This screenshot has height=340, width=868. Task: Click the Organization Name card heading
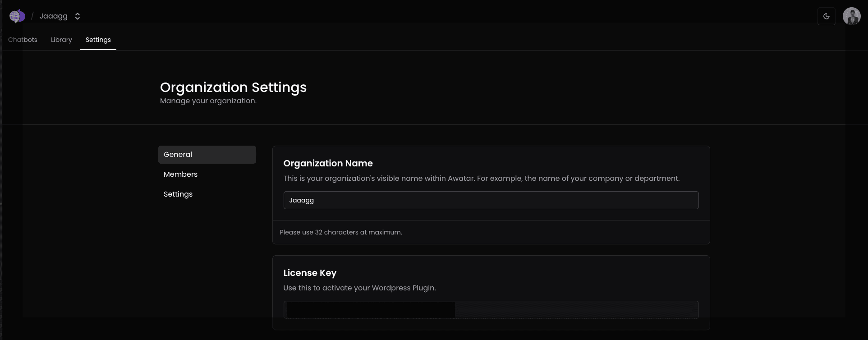coord(328,163)
